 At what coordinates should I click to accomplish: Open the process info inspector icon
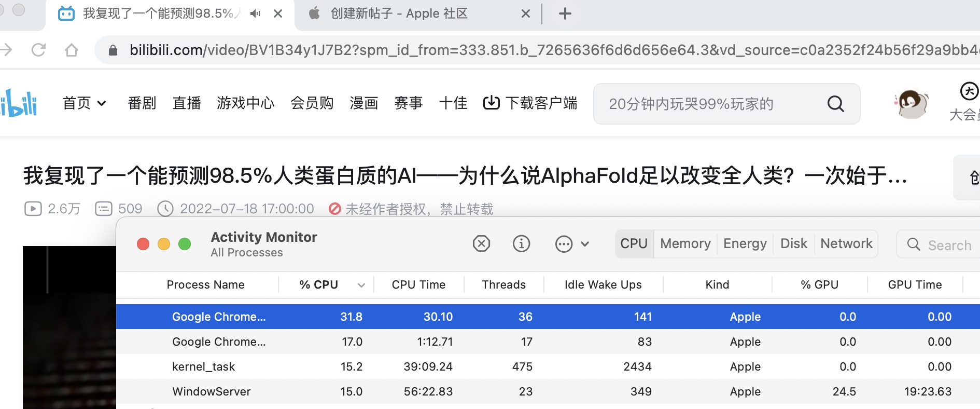(521, 243)
